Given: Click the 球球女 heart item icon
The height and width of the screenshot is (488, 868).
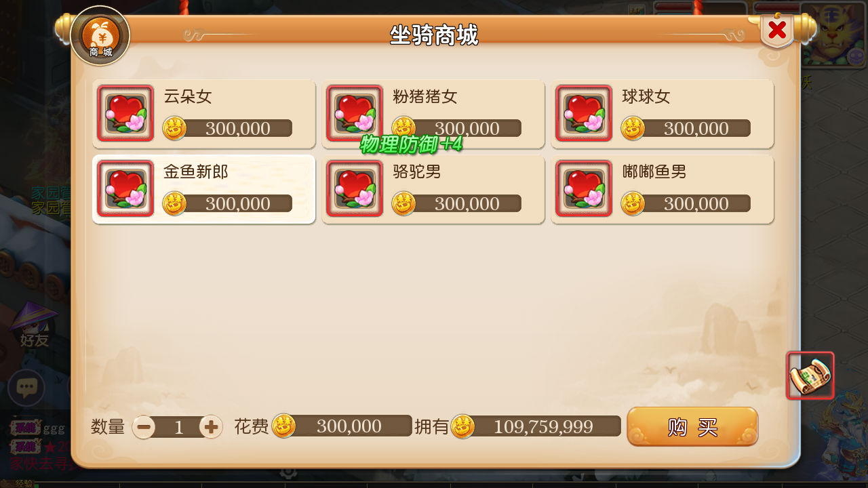Looking at the screenshot, I should pos(584,113).
